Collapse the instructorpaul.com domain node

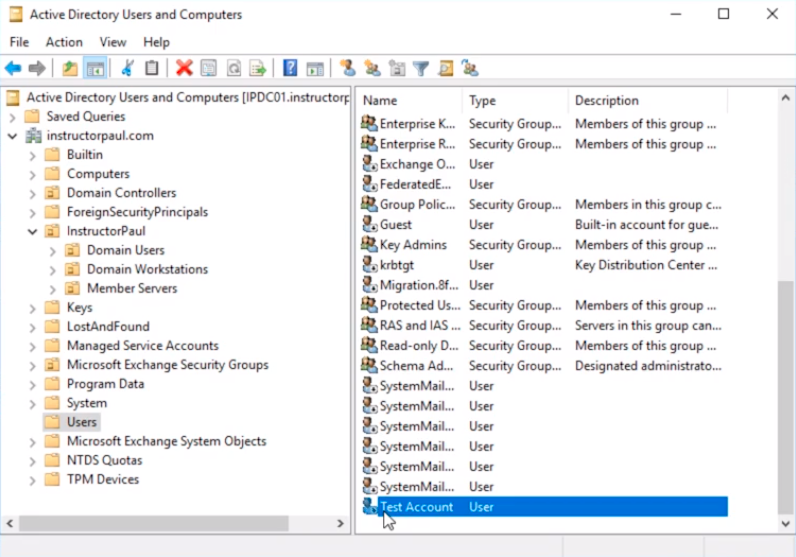[x=12, y=136]
